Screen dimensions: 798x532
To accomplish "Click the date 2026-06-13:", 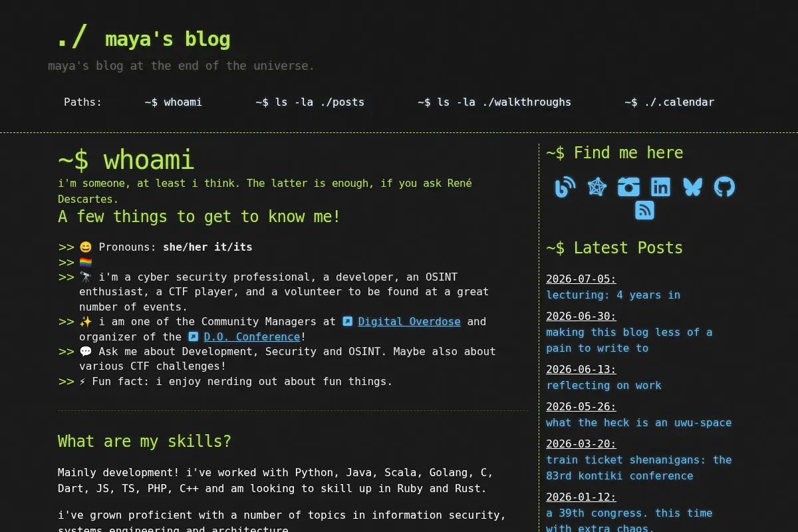I will (x=581, y=369).
